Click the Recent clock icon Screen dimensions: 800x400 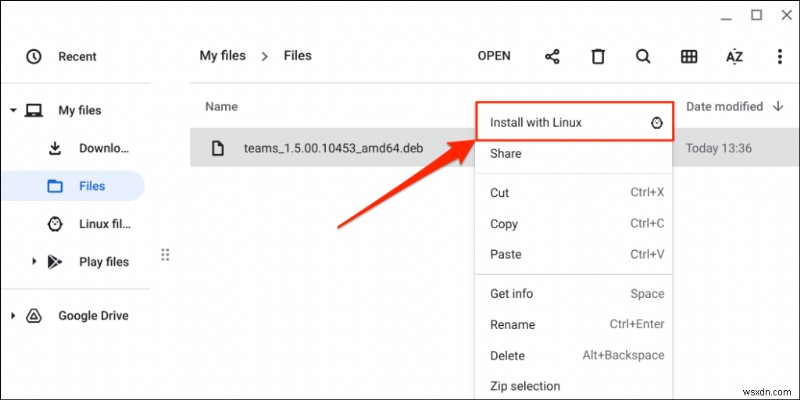[x=34, y=56]
